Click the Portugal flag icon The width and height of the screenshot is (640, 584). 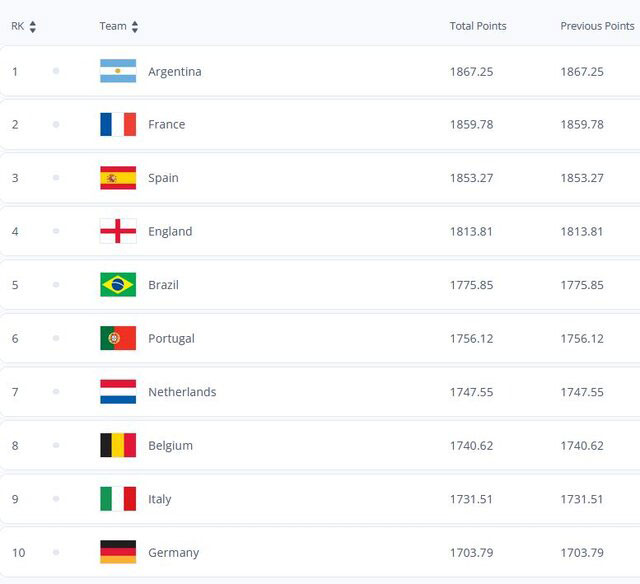(x=118, y=338)
